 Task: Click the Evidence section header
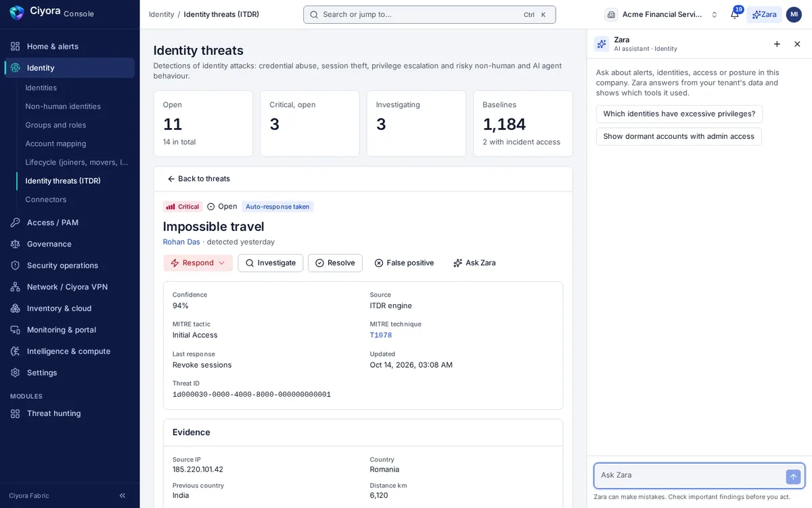191,432
